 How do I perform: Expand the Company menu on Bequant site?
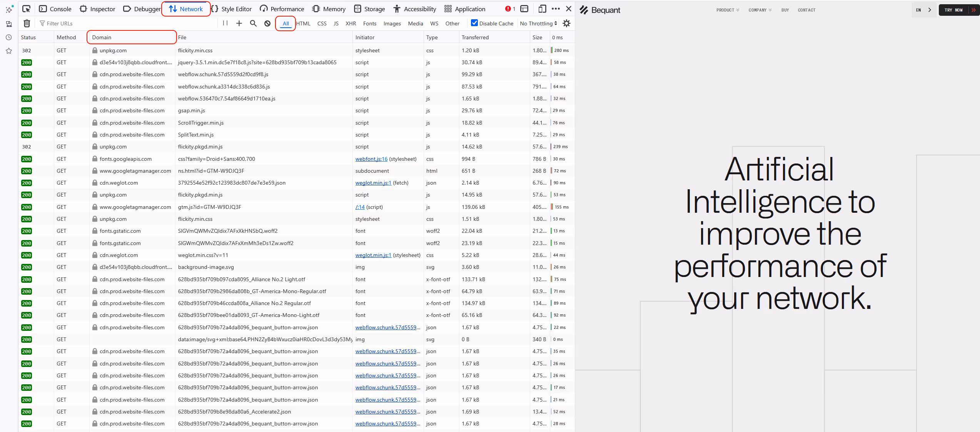(760, 10)
